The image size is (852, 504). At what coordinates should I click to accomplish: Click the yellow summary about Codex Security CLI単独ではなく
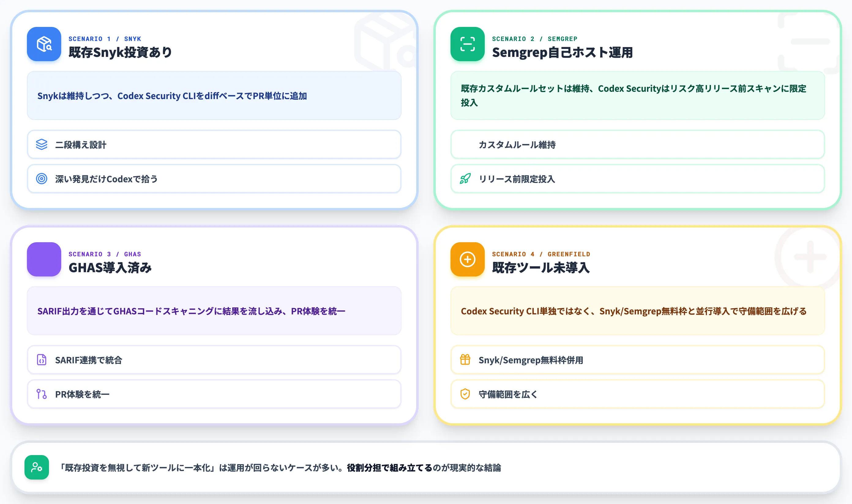click(637, 311)
